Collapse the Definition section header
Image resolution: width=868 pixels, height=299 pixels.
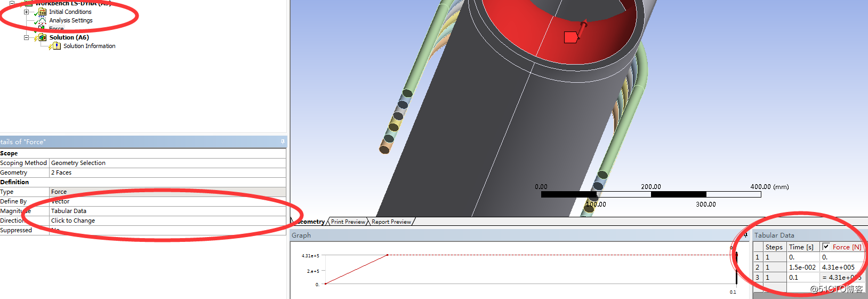[14, 182]
